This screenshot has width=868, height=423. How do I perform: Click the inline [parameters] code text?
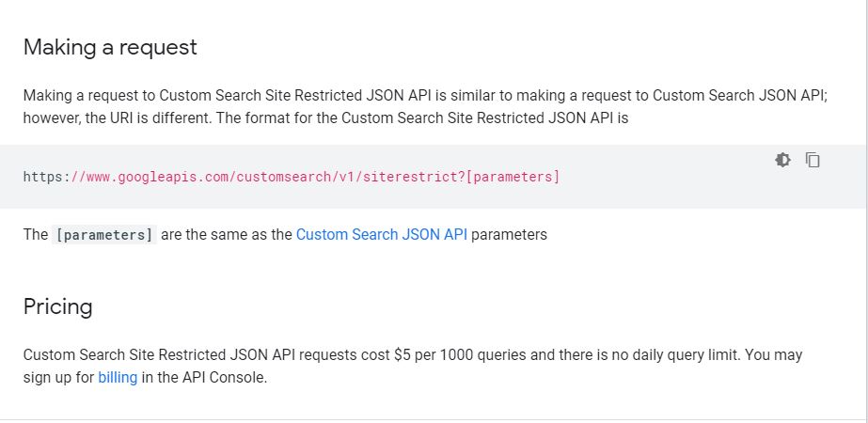pos(104,235)
